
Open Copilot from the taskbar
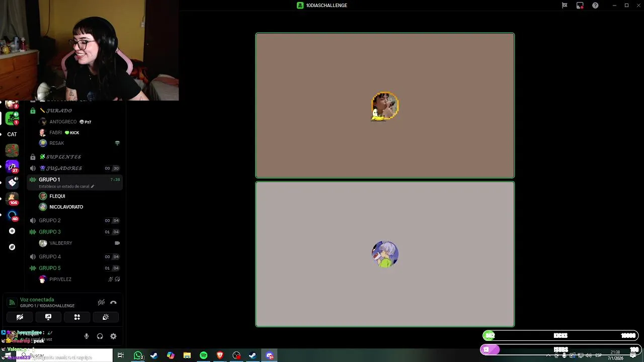171,355
